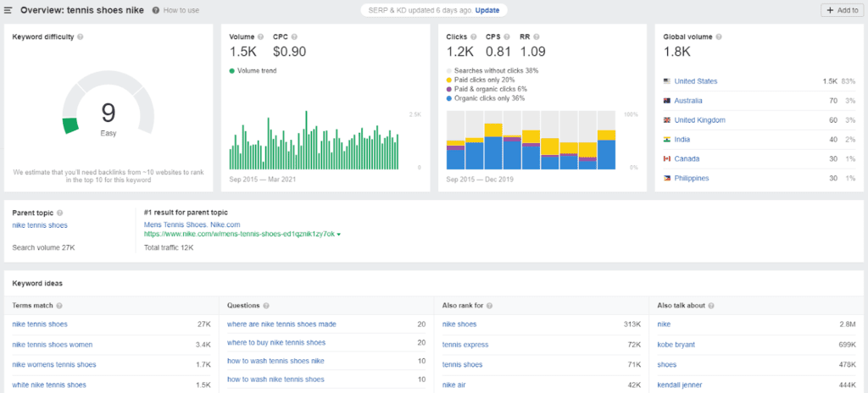Click the United Kingdom flag icon
The image size is (868, 393).
tap(667, 120)
